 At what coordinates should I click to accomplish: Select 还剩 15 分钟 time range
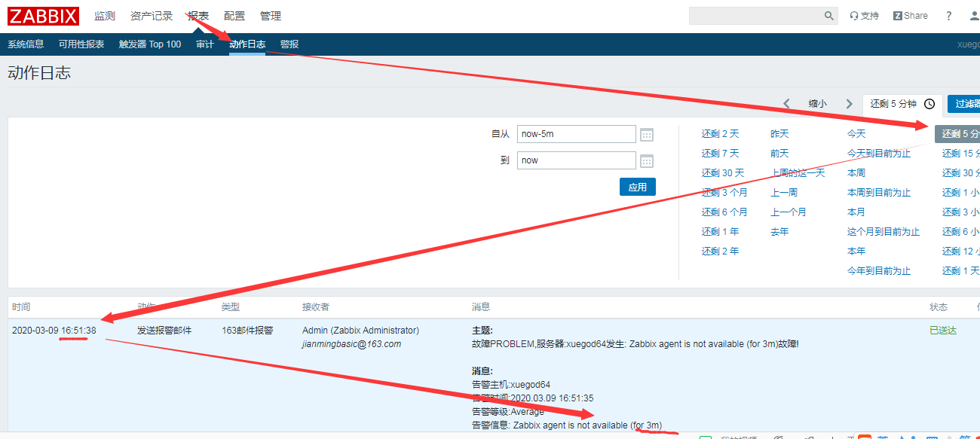tap(961, 154)
